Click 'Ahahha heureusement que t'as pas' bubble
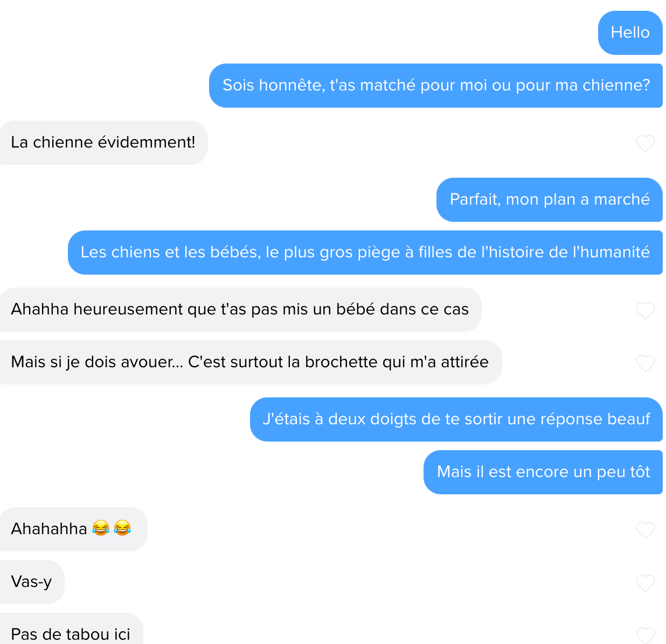This screenshot has height=644, width=666. [x=240, y=310]
